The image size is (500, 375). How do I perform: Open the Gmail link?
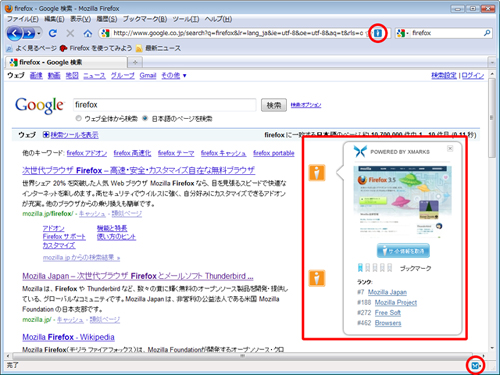point(148,76)
